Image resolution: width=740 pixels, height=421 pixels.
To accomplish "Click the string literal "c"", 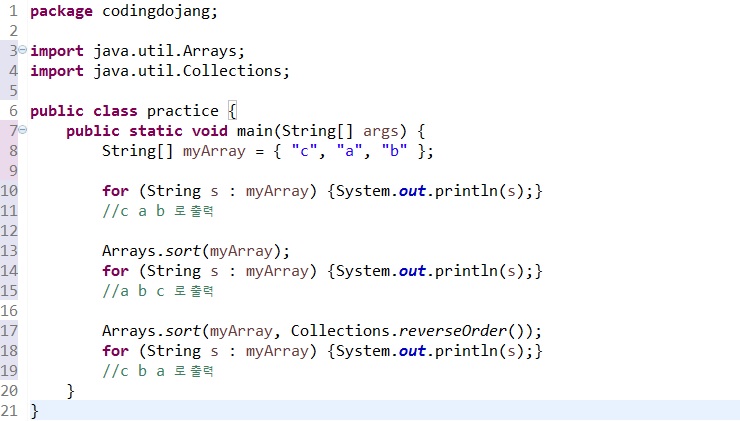I will (304, 151).
